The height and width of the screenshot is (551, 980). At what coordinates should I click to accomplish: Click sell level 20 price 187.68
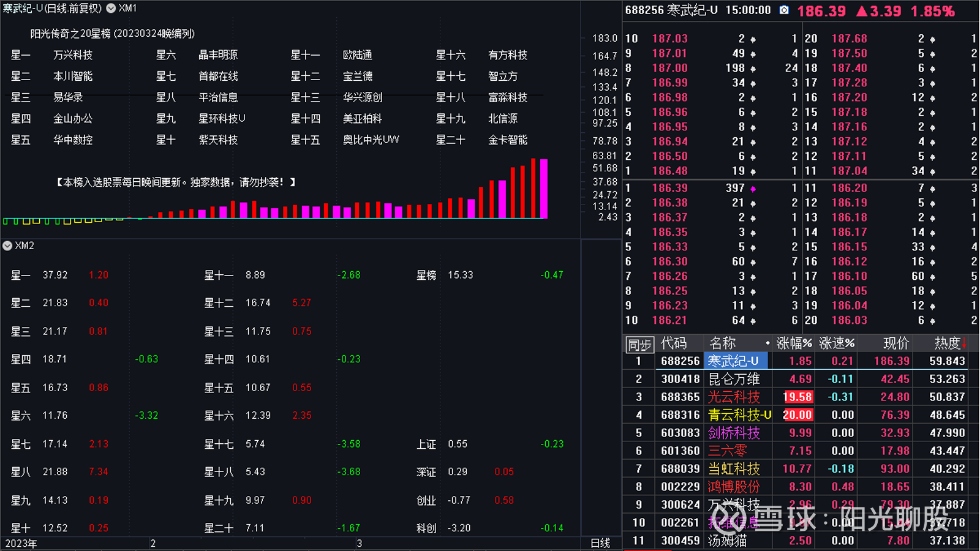tap(849, 39)
